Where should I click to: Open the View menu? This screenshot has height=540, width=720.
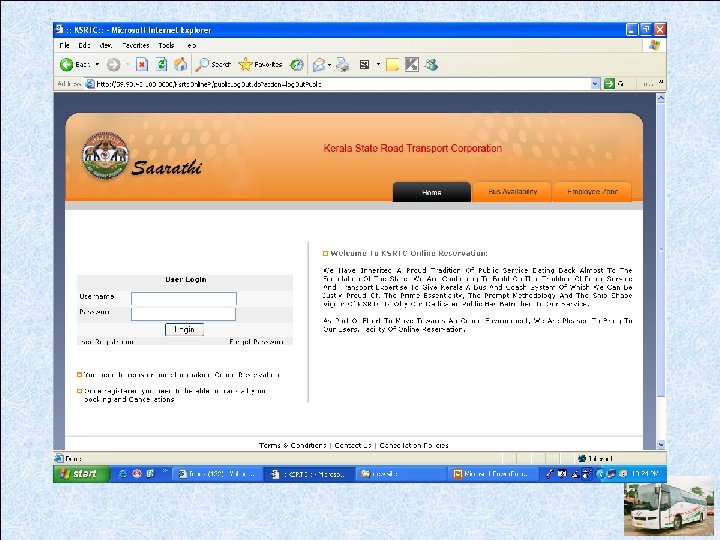[x=106, y=45]
